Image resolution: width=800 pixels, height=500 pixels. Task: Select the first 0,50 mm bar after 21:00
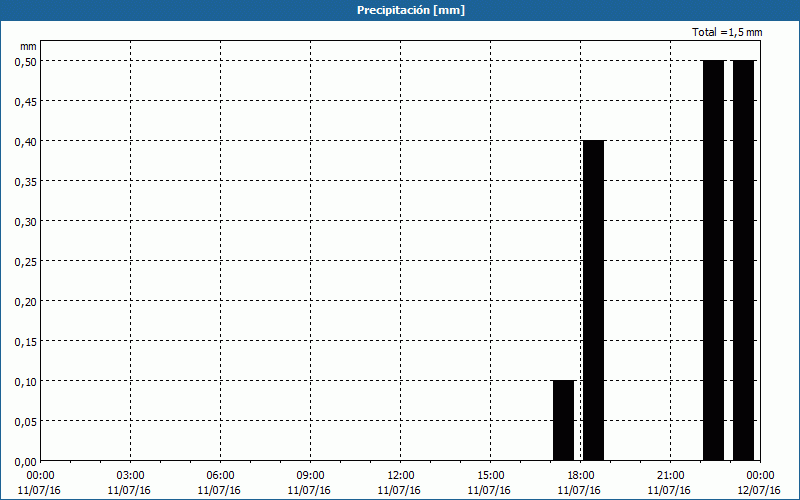714,260
